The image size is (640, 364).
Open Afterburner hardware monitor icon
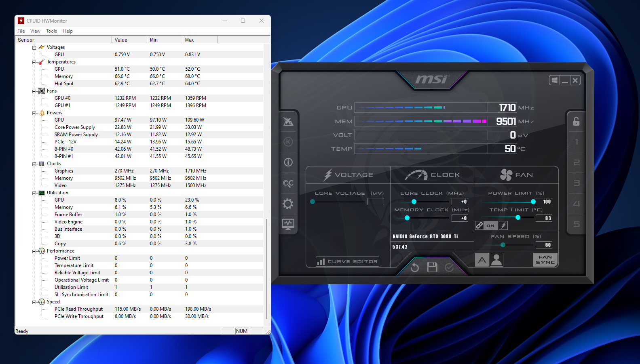pyautogui.click(x=288, y=224)
